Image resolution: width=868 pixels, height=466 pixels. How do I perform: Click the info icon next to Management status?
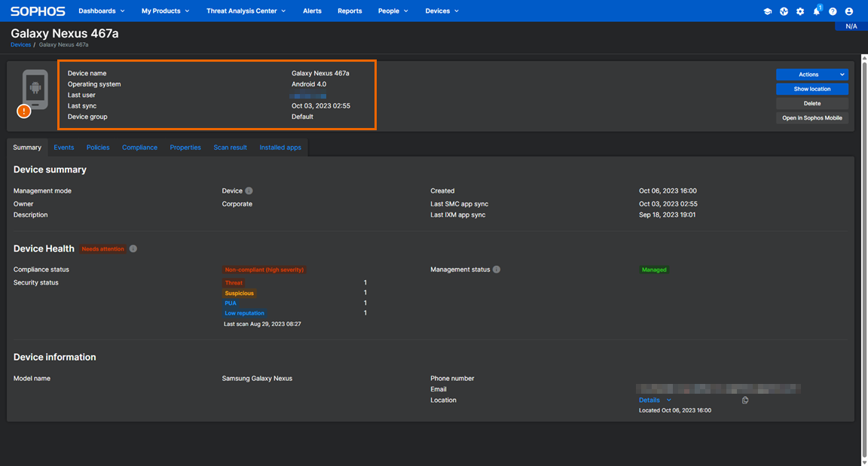(x=497, y=270)
